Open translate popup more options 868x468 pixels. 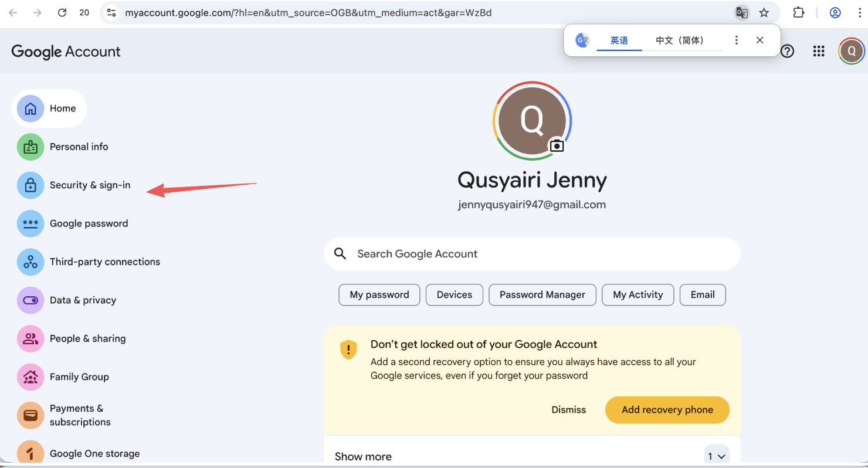(736, 40)
